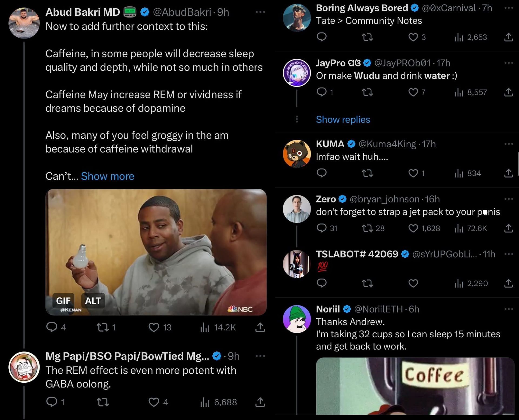
Task: Reply to TSLABOT# 42069's tweet
Action: pos(321,283)
